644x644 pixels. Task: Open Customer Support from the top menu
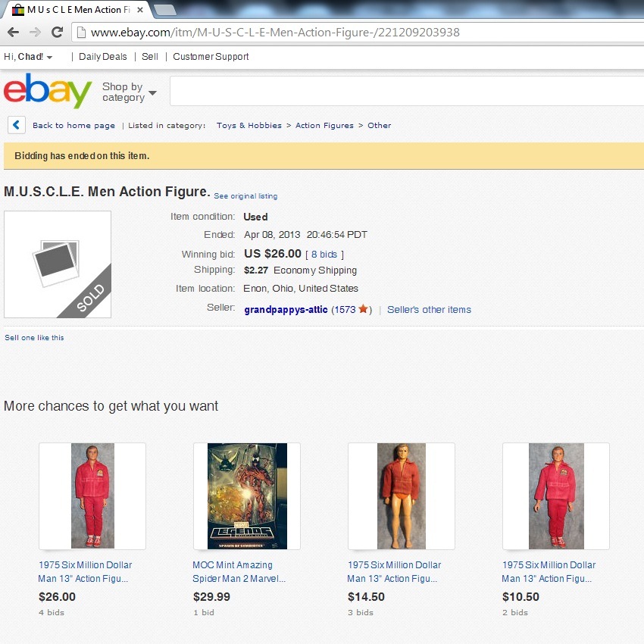(211, 57)
